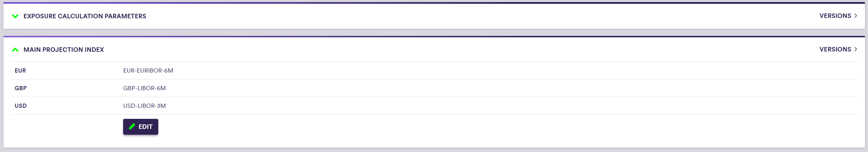Viewport: 868px width, 152px height.
Task: Open Versions for Exposure Calculation Parameters
Action: (835, 16)
